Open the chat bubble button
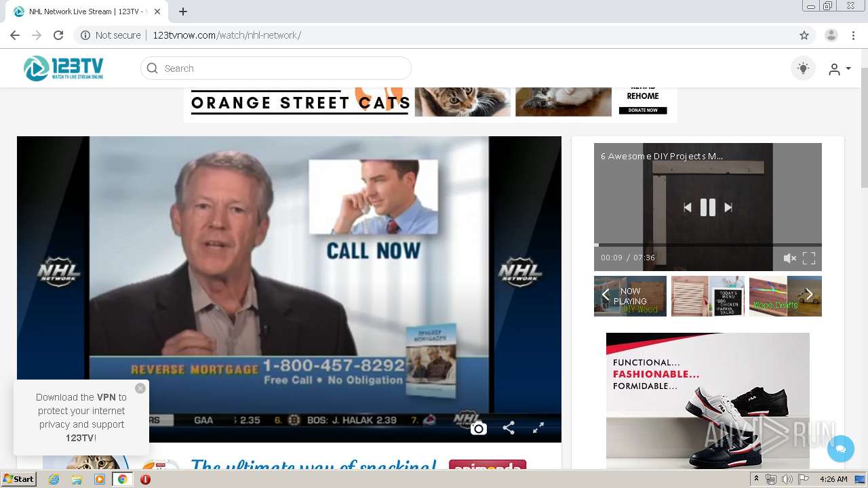868x488 pixels. [841, 449]
